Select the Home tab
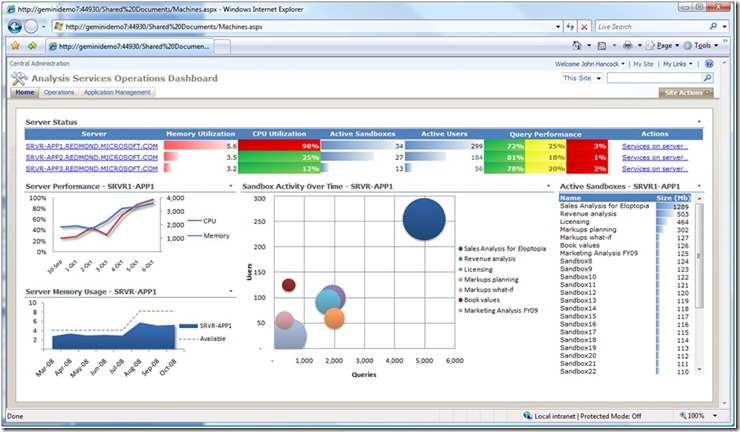 pyautogui.click(x=25, y=93)
